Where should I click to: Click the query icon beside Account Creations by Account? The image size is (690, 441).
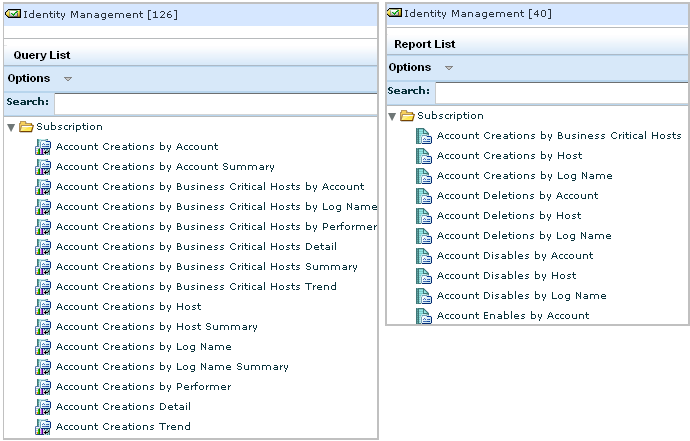click(x=43, y=147)
